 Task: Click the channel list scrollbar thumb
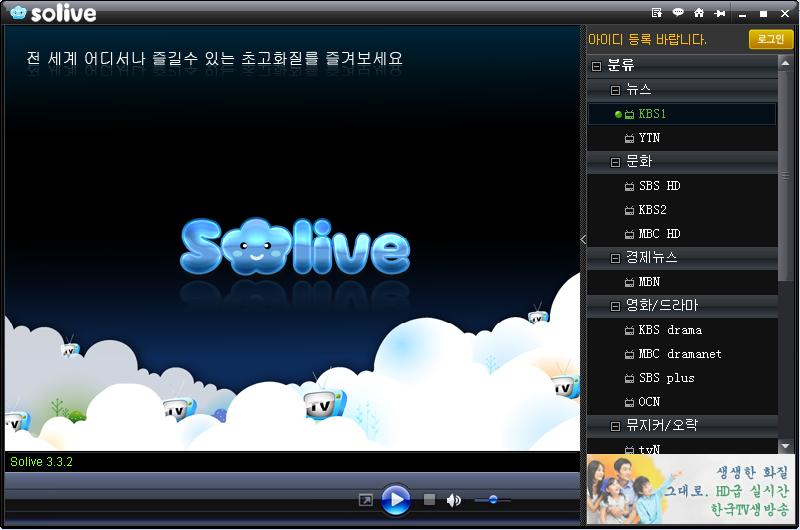coord(785,176)
